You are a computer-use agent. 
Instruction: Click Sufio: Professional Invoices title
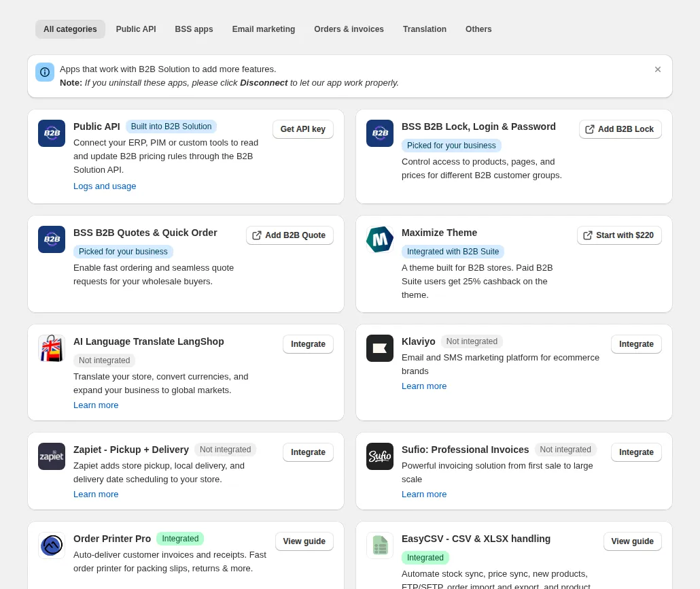(x=465, y=450)
